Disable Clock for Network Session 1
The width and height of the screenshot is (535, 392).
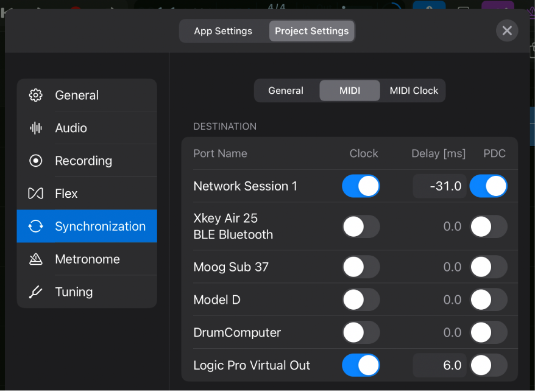pyautogui.click(x=361, y=186)
